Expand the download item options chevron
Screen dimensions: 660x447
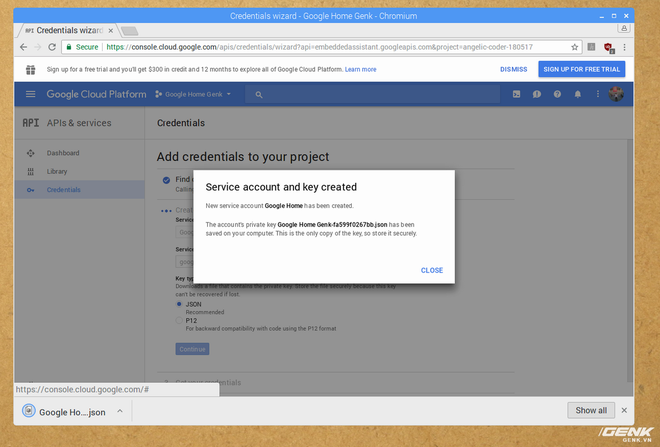click(x=120, y=411)
